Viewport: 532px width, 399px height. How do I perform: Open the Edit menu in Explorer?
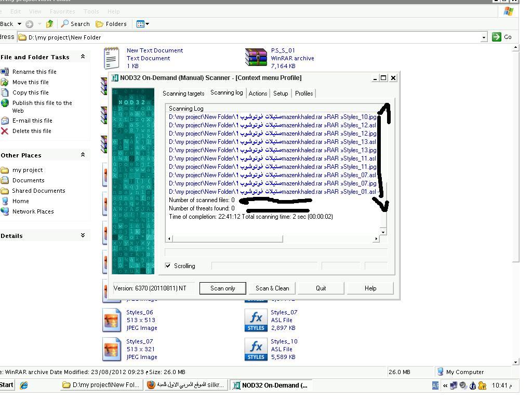15,11
